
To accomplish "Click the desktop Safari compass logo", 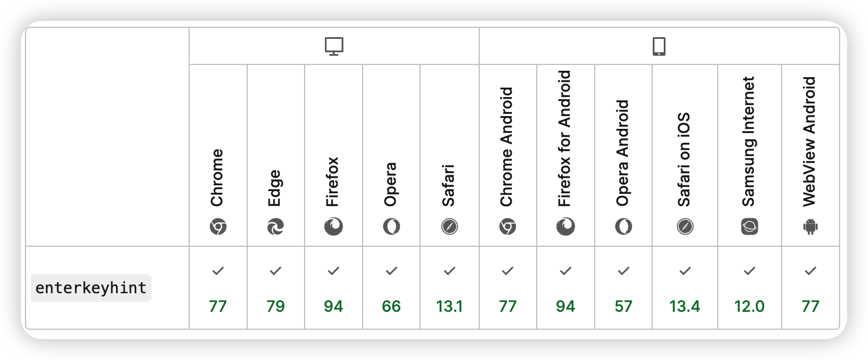I will click(449, 227).
